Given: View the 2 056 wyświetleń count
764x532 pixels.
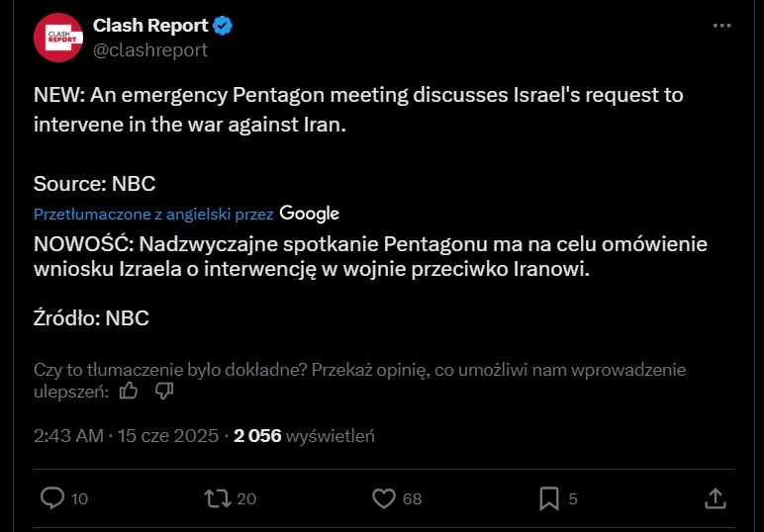Looking at the screenshot, I should [x=304, y=436].
